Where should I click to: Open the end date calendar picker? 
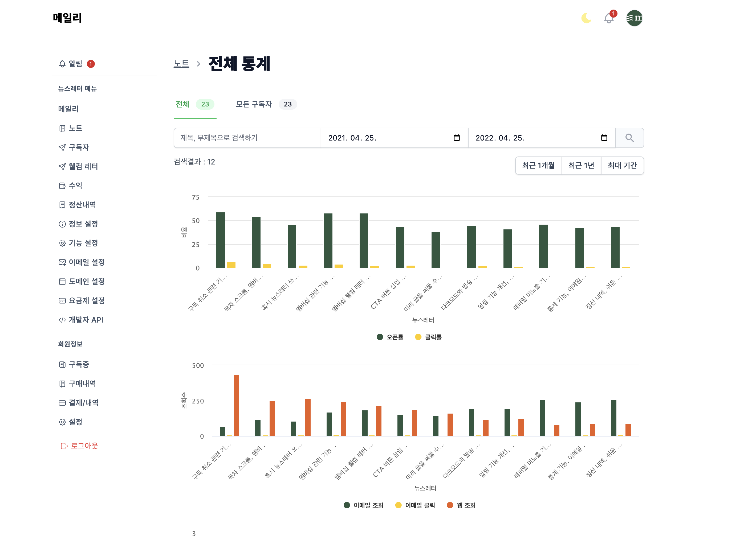point(604,138)
